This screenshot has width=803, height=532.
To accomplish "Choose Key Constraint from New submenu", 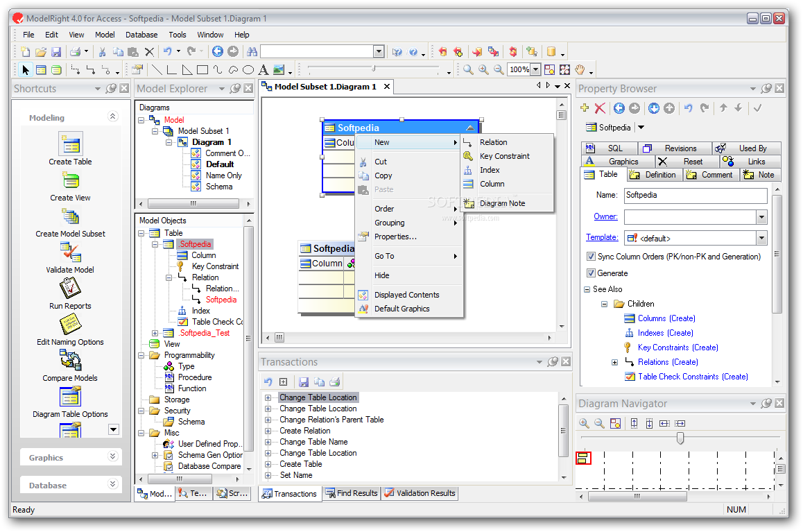I will [x=504, y=156].
